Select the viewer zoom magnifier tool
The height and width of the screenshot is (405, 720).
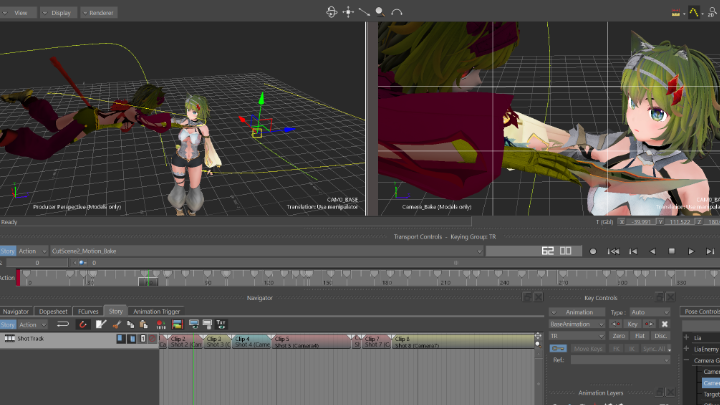380,12
